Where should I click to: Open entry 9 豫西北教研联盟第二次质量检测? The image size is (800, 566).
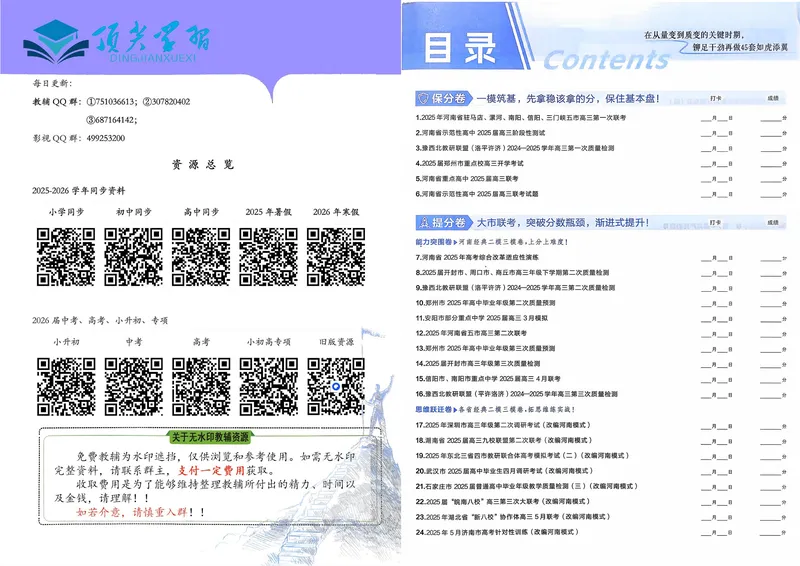[515, 287]
